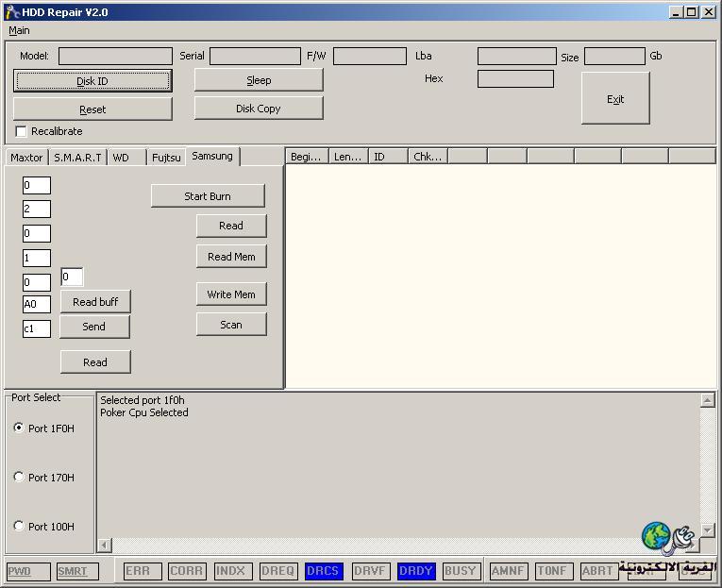Image resolution: width=722 pixels, height=588 pixels.
Task: Click the AMNF status indicator
Action: 509,571
